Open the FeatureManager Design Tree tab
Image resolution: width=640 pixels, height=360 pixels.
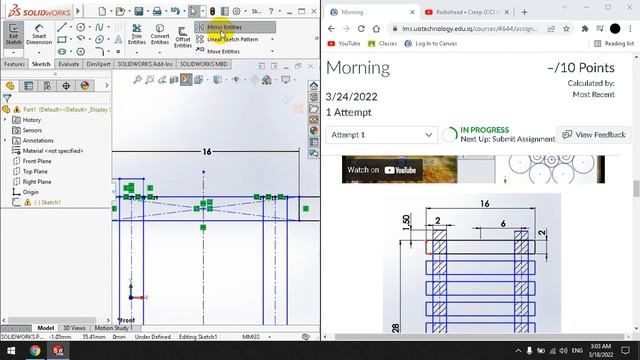point(10,86)
